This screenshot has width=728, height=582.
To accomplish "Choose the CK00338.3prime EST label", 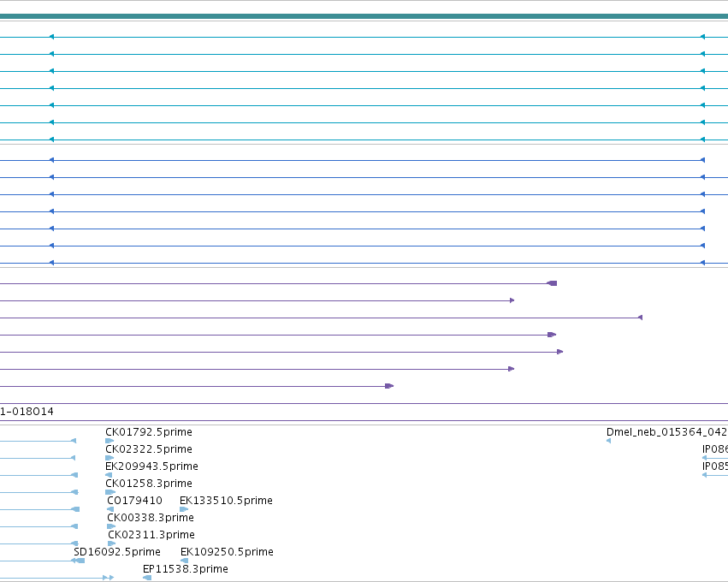I will pos(151,518).
